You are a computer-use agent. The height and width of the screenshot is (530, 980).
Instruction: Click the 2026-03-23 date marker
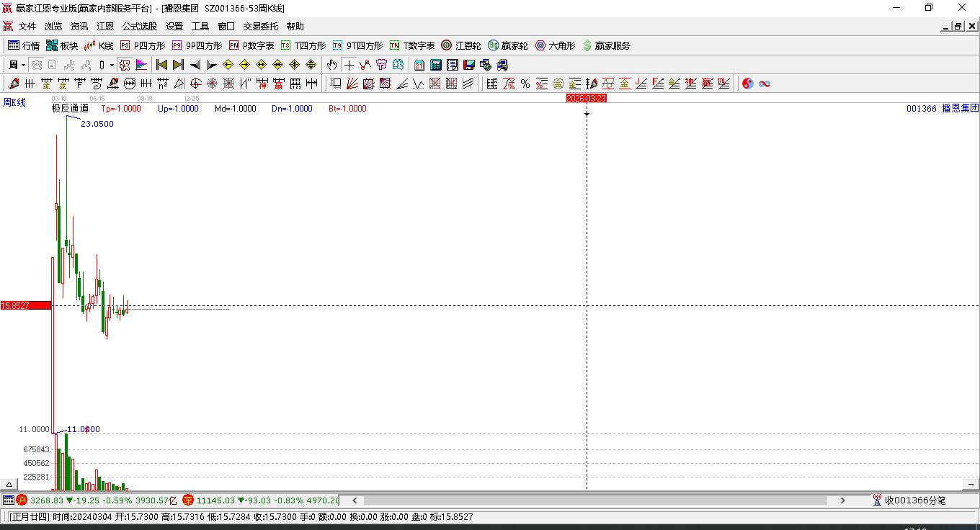pyautogui.click(x=586, y=98)
